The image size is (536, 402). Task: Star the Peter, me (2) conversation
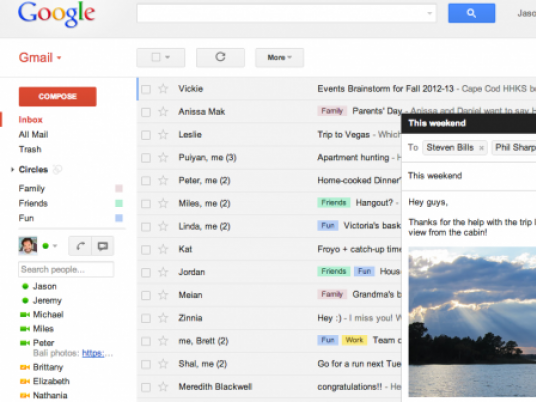click(163, 180)
